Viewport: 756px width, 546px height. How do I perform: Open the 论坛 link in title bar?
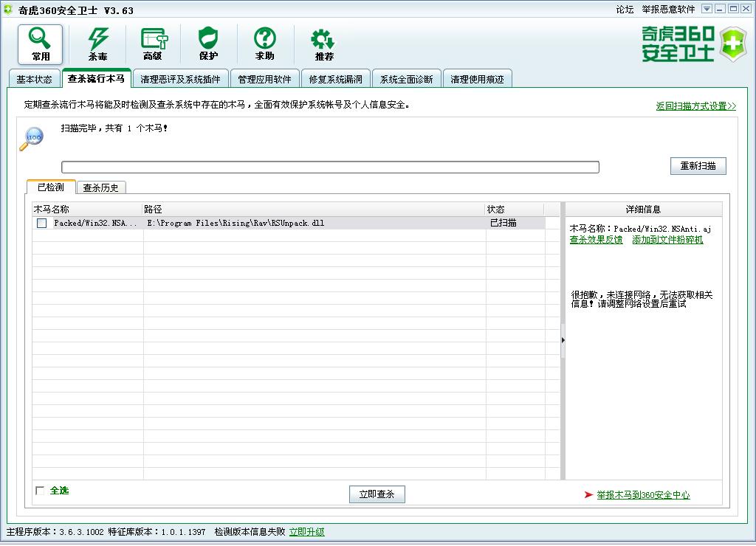(x=625, y=9)
